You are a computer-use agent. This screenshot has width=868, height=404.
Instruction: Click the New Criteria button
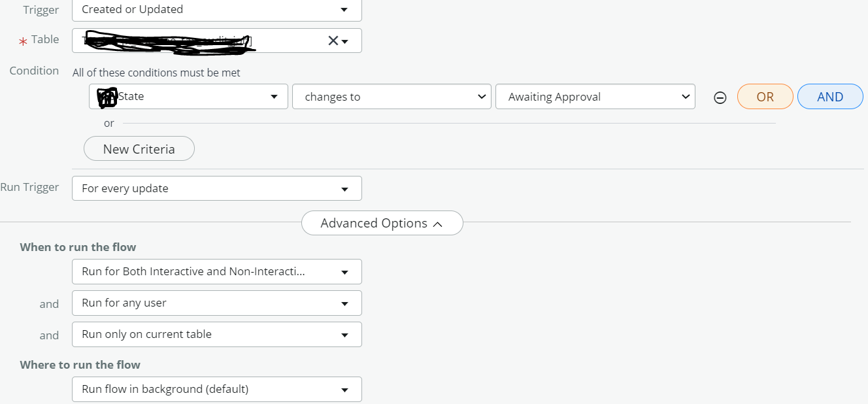139,148
